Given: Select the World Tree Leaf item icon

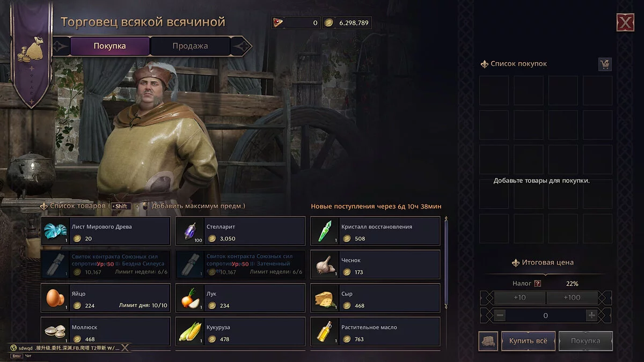Looking at the screenshot, I should click(x=55, y=231).
